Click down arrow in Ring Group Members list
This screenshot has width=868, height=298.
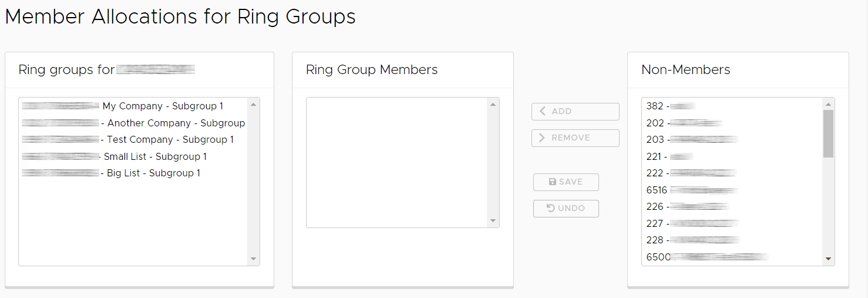pyautogui.click(x=493, y=221)
